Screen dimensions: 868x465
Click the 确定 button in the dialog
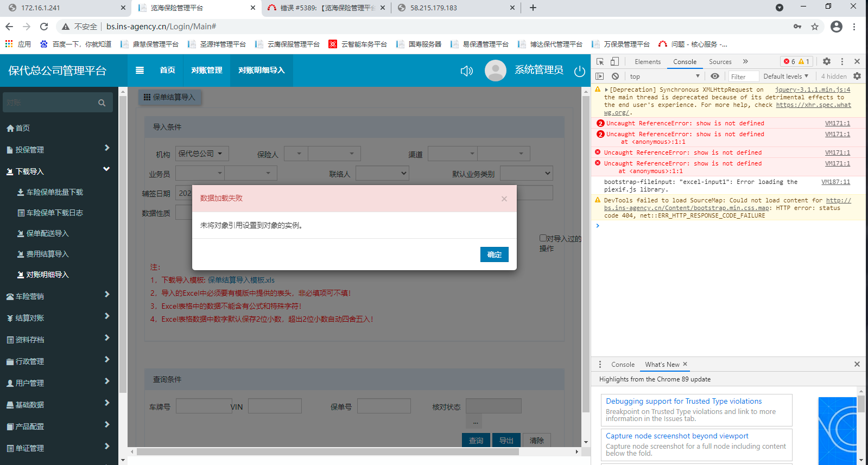pos(495,254)
